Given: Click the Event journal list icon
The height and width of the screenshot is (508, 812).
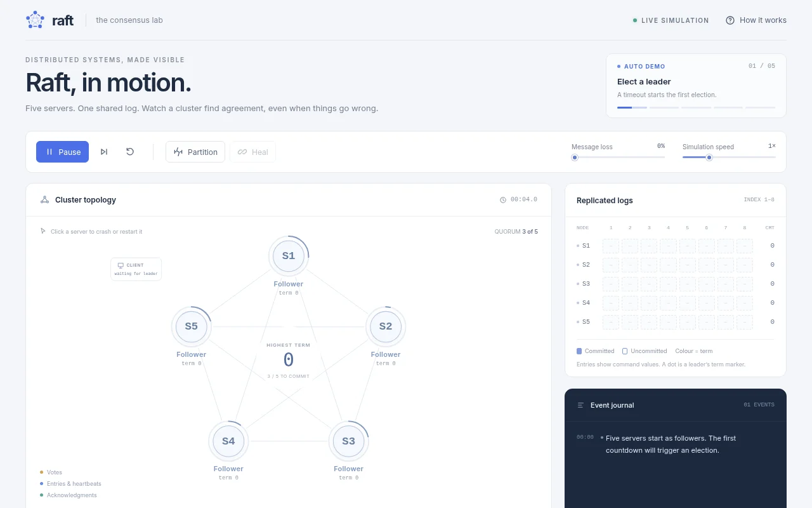Looking at the screenshot, I should tap(580, 405).
